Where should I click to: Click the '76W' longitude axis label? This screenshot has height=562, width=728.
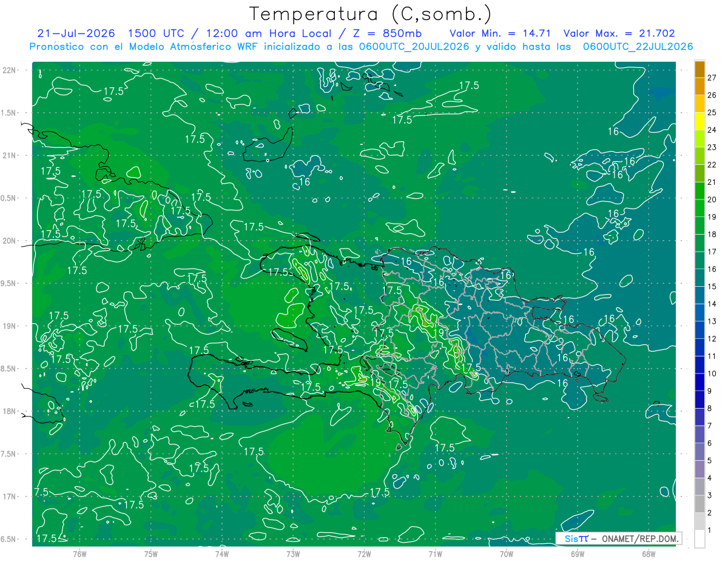79,554
